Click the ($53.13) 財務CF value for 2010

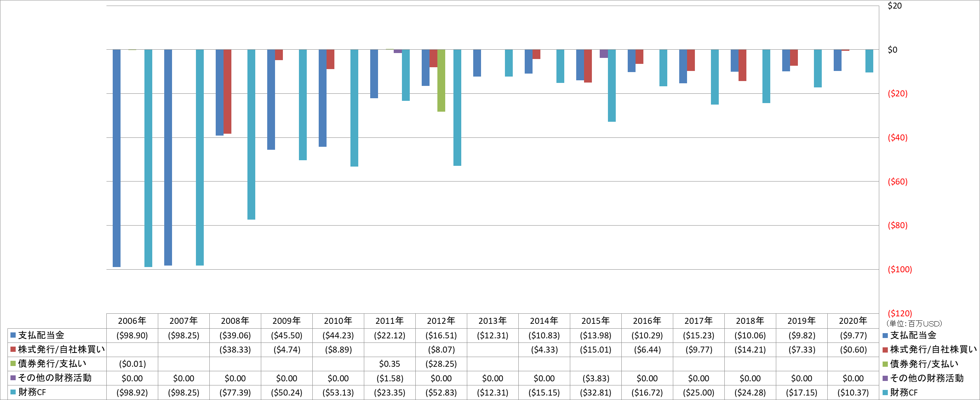(338, 393)
